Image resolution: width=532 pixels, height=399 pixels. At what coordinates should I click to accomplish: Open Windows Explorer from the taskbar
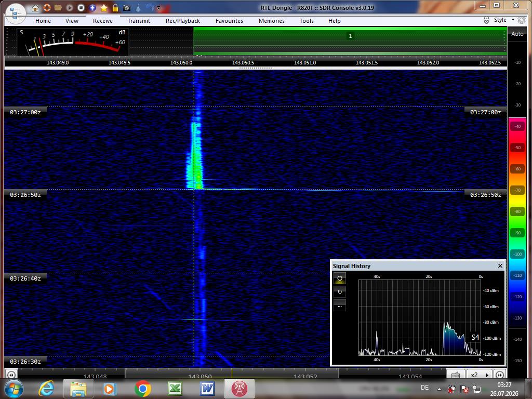78,389
